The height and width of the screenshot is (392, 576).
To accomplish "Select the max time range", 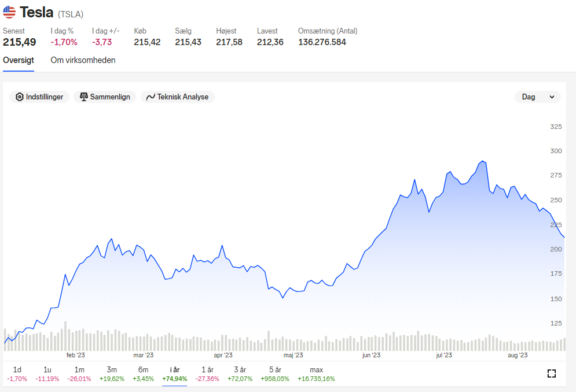I will point(316,373).
